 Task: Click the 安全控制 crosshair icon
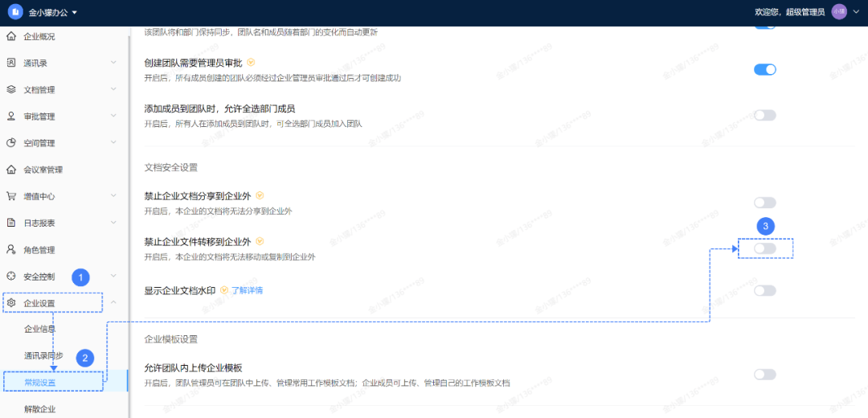pos(11,276)
